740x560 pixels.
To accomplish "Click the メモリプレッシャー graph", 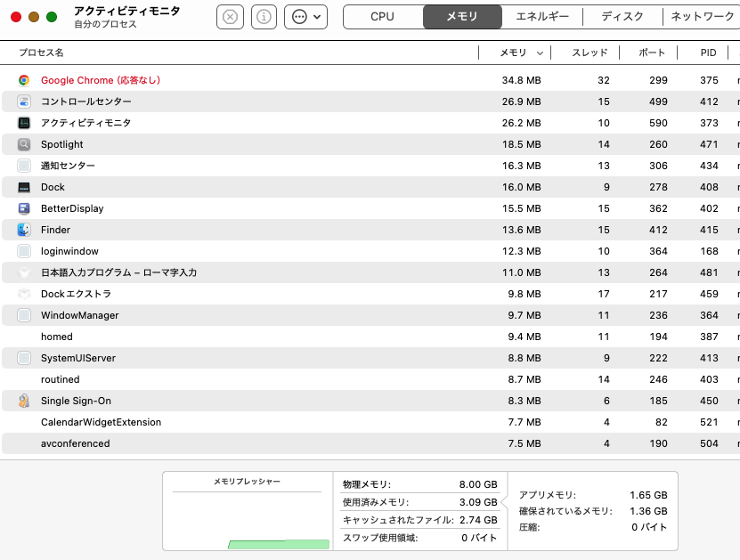I will [248, 520].
